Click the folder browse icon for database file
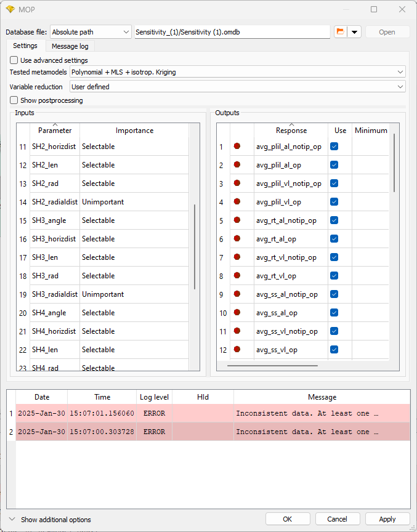 pos(341,32)
